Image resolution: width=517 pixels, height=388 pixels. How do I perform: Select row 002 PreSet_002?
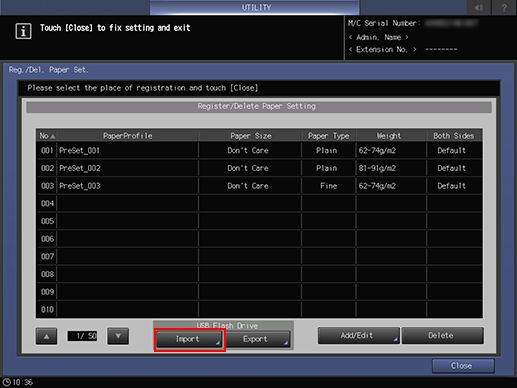click(259, 168)
